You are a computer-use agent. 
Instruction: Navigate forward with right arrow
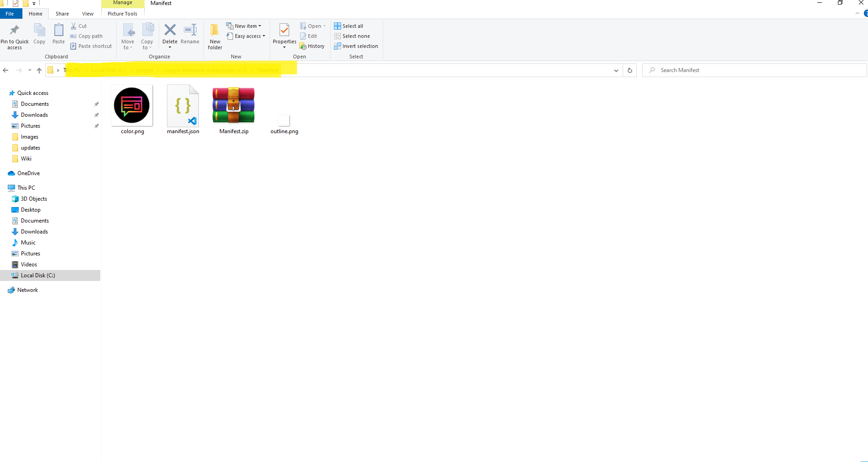point(19,70)
